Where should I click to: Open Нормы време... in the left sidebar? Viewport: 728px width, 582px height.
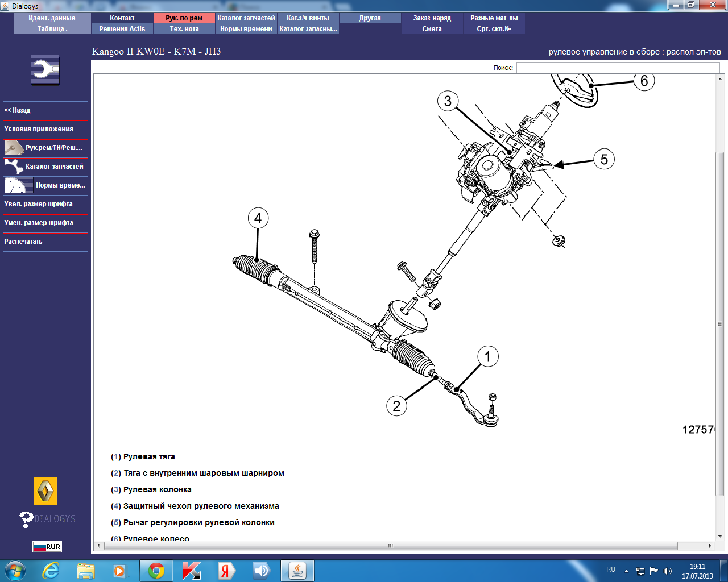tap(45, 185)
